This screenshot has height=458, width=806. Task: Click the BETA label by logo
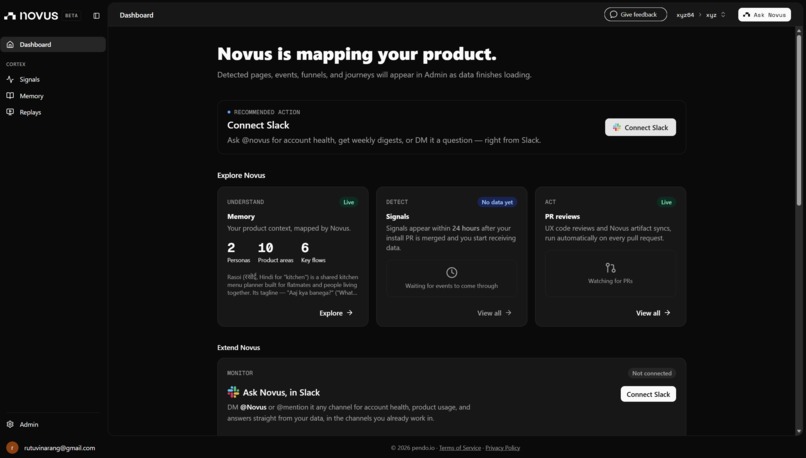pyautogui.click(x=71, y=15)
